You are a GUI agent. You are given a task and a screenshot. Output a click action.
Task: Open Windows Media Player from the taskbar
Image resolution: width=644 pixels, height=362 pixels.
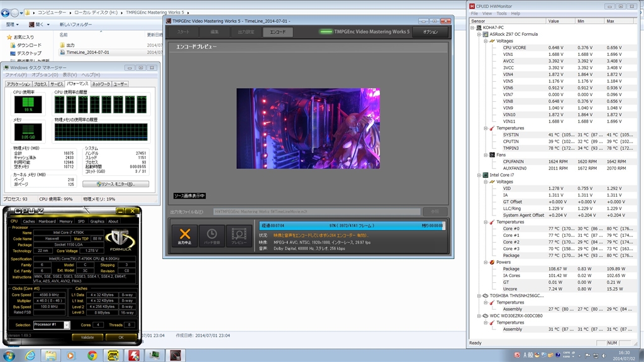coord(71,354)
